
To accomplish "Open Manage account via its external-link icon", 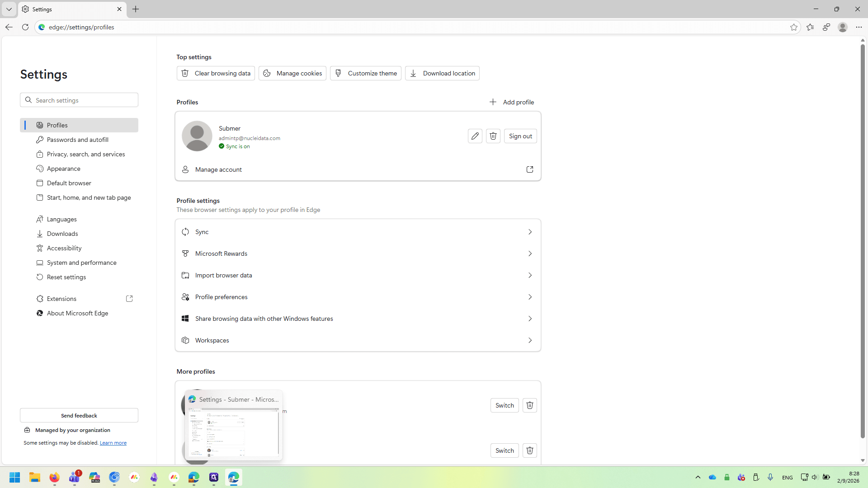I will pyautogui.click(x=530, y=169).
